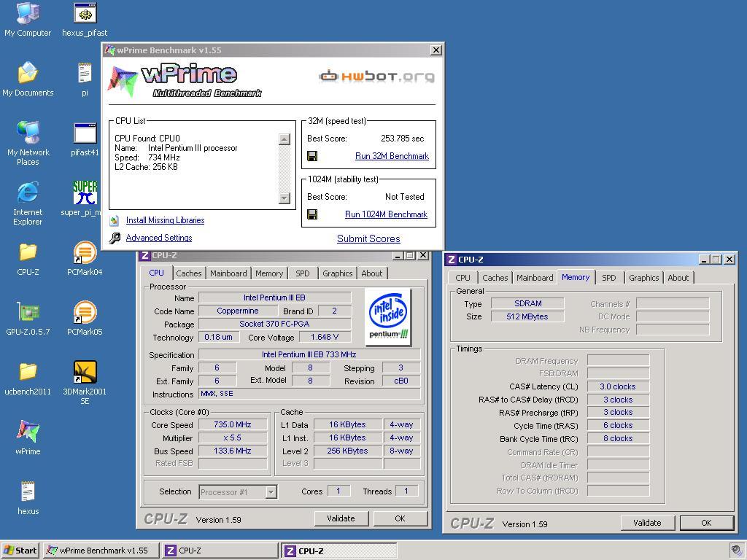Open Caches tab in right CPU-Z window

tap(495, 278)
